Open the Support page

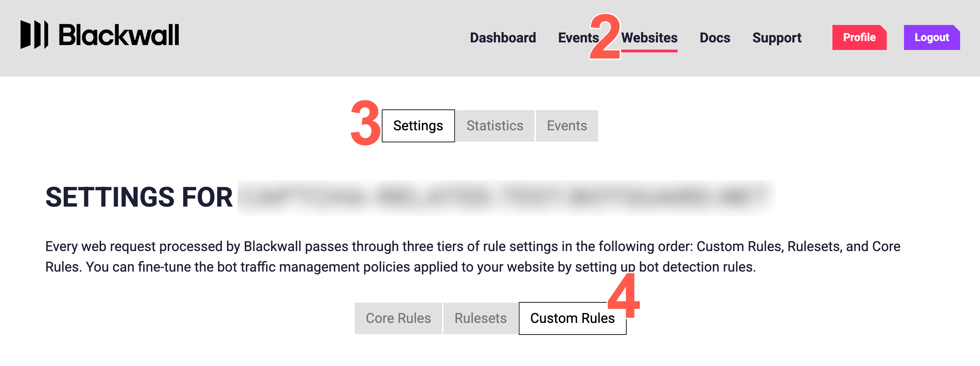coord(777,38)
